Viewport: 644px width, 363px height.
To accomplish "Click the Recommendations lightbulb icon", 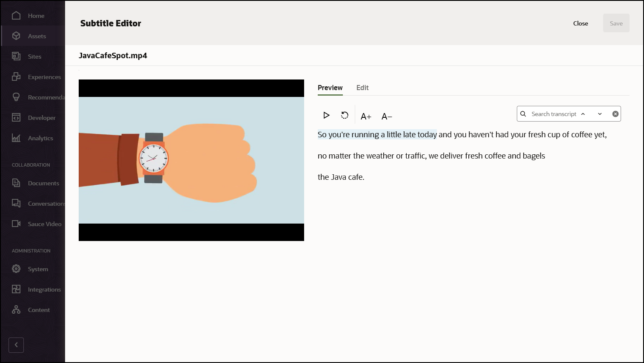I will pyautogui.click(x=16, y=97).
